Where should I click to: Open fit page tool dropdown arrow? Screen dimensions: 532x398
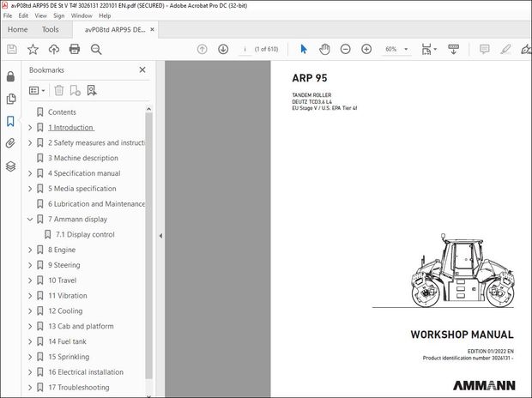coord(435,50)
